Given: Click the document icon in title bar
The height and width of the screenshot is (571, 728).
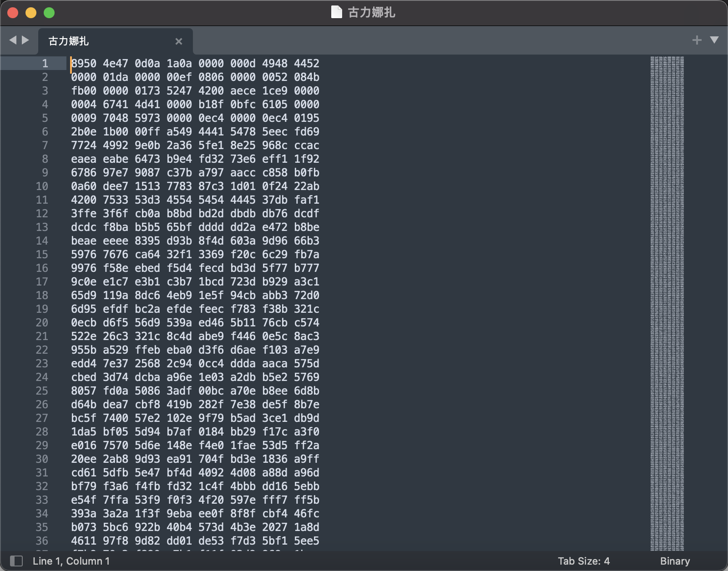Looking at the screenshot, I should (x=336, y=12).
